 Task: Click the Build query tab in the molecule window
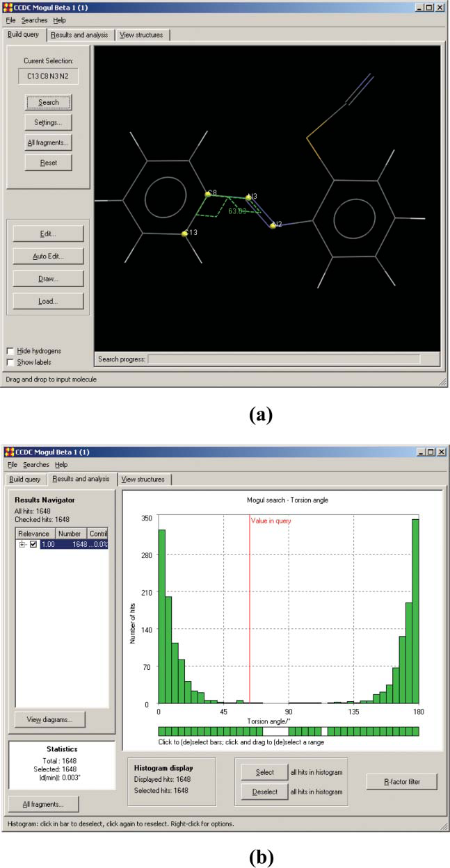[x=24, y=34]
